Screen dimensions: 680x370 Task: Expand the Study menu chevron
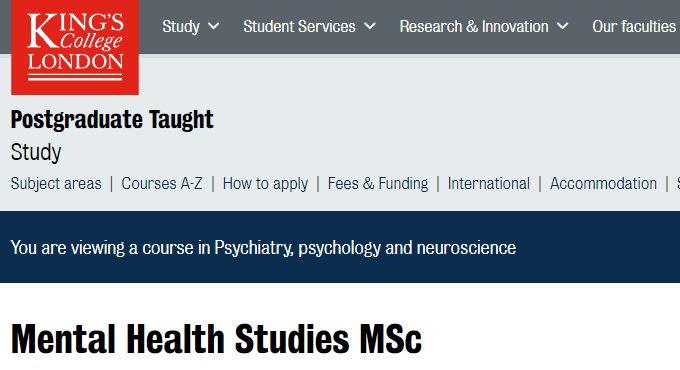point(213,26)
